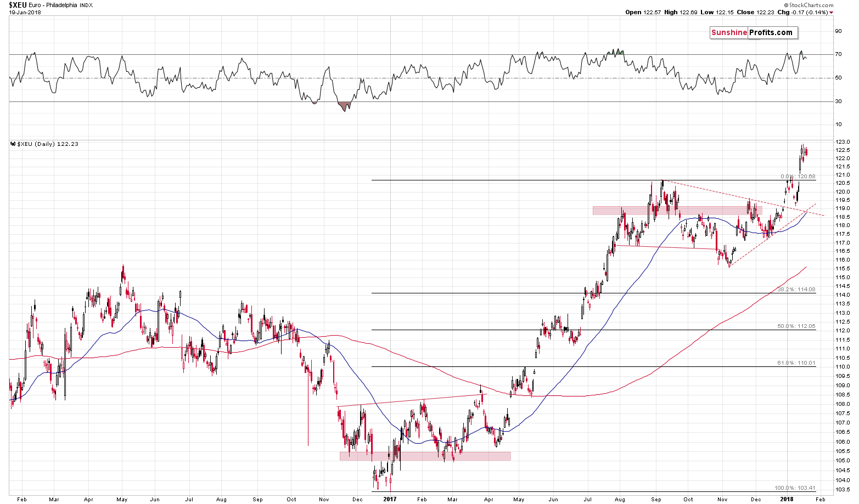This screenshot has height=504, width=859.
Task: Click the RSI overbought level label 70
Action: (x=838, y=54)
